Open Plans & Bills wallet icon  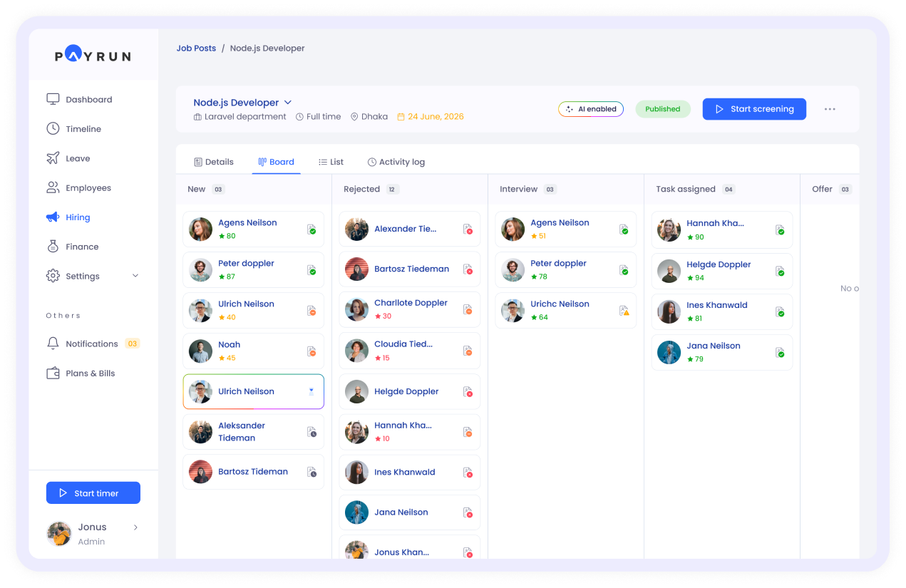[53, 373]
